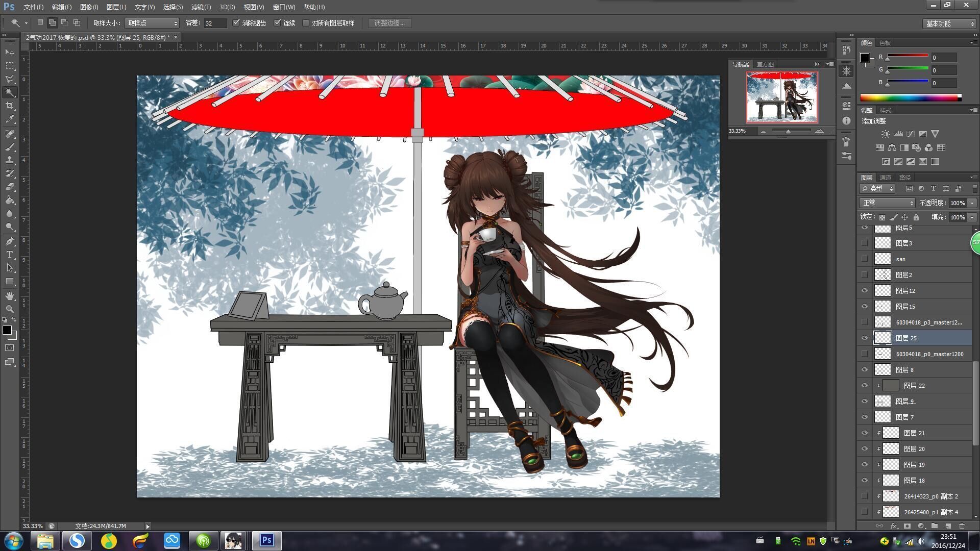The image size is (980, 551).
Task: Click the delete layer trash icon
Action: pos(962,526)
